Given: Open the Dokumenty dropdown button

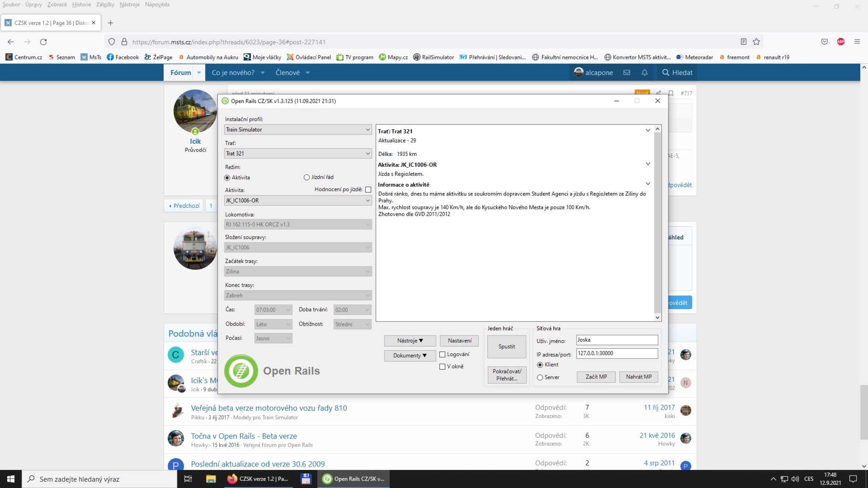Looking at the screenshot, I should click(410, 356).
